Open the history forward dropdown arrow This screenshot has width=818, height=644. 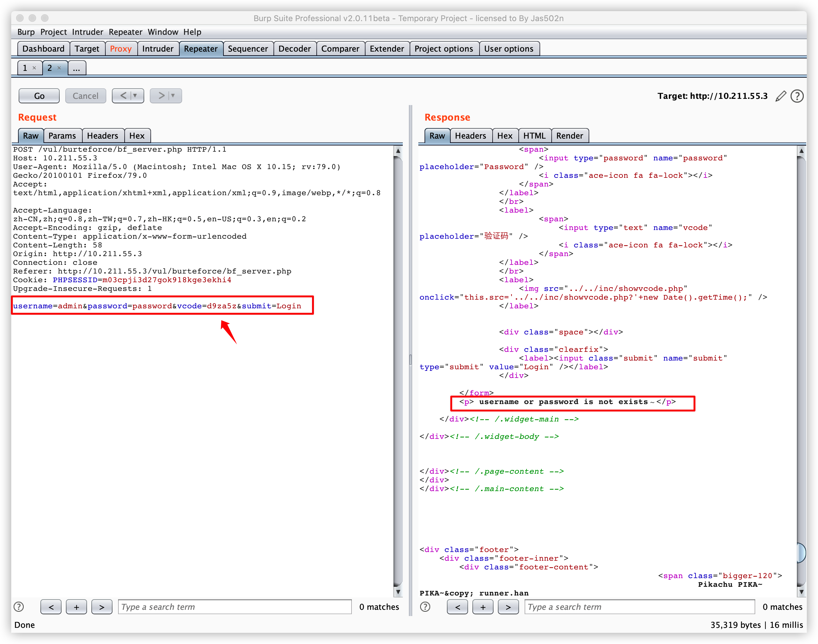(x=173, y=96)
